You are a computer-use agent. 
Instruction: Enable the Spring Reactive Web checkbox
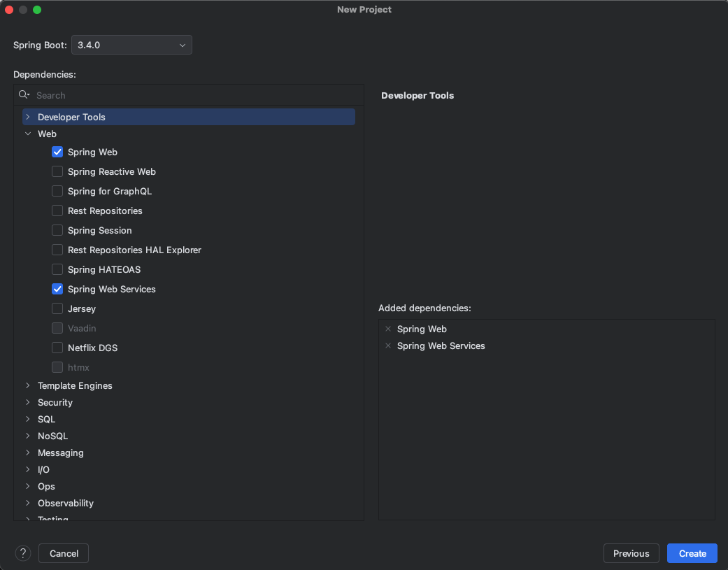tap(57, 171)
